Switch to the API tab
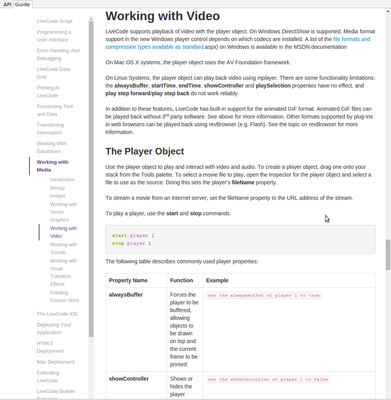Image resolution: width=391 pixels, height=400 pixels. 7,4
